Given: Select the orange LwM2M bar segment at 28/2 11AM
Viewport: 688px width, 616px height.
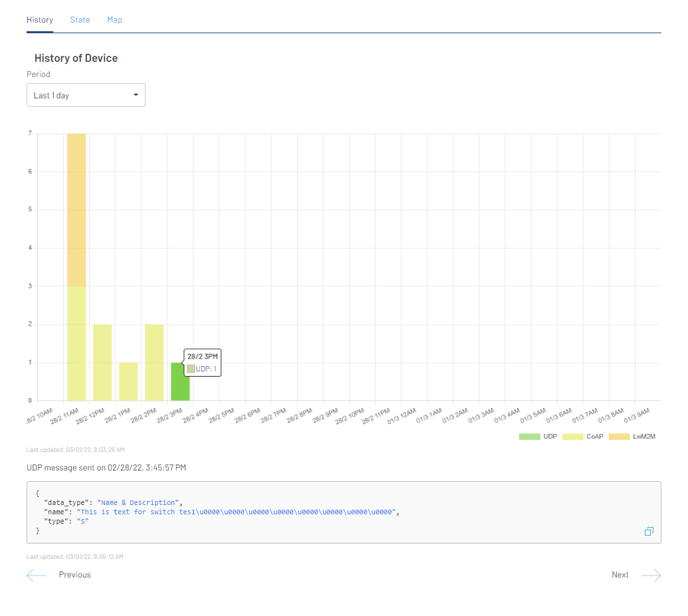Looking at the screenshot, I should [76, 210].
